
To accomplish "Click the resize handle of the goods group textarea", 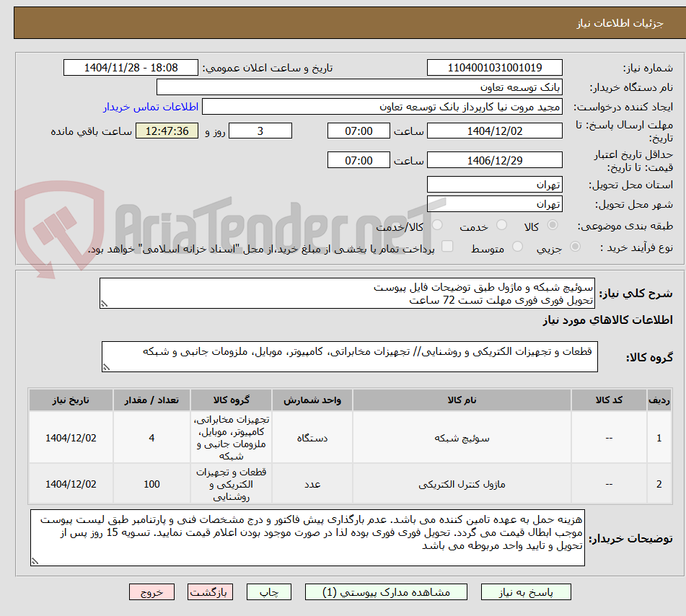I will (106, 367).
